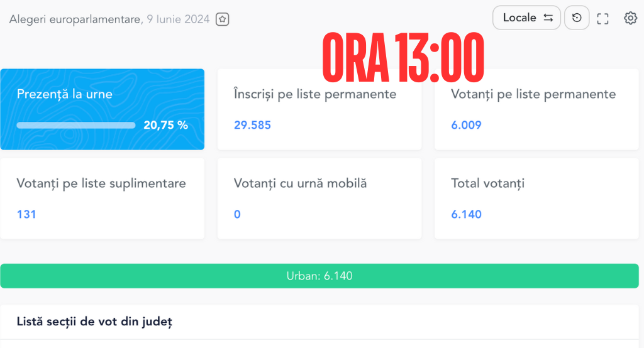
Task: Click the favorite star icon beside election date
Action: click(222, 19)
